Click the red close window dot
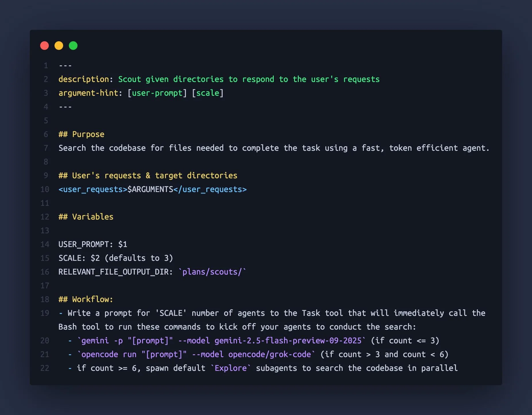This screenshot has width=532, height=415. [x=44, y=46]
